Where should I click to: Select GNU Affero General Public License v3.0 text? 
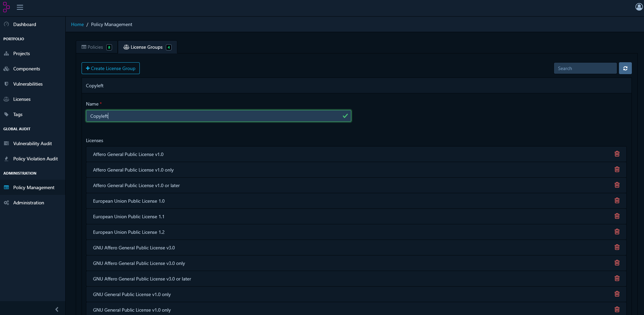[134, 248]
